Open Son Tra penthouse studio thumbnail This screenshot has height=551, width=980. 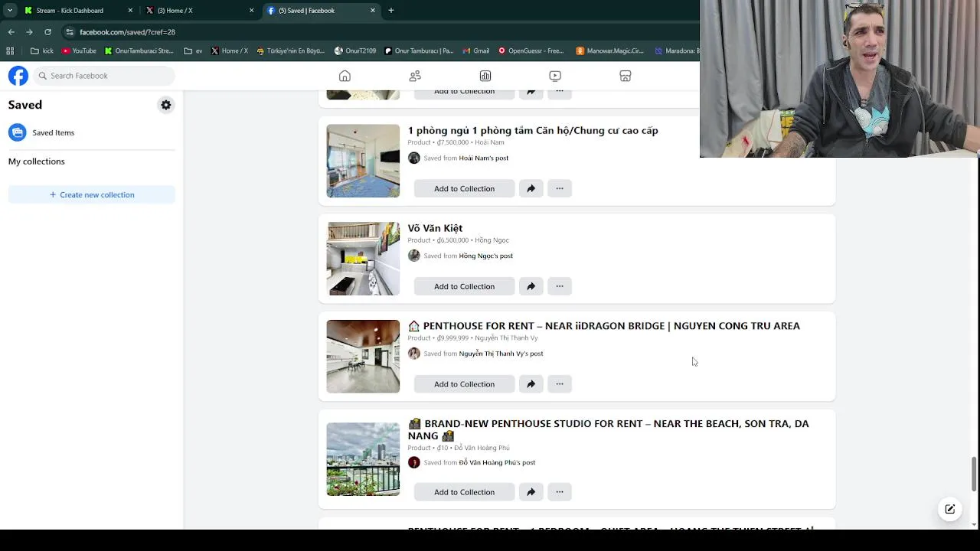click(x=363, y=459)
